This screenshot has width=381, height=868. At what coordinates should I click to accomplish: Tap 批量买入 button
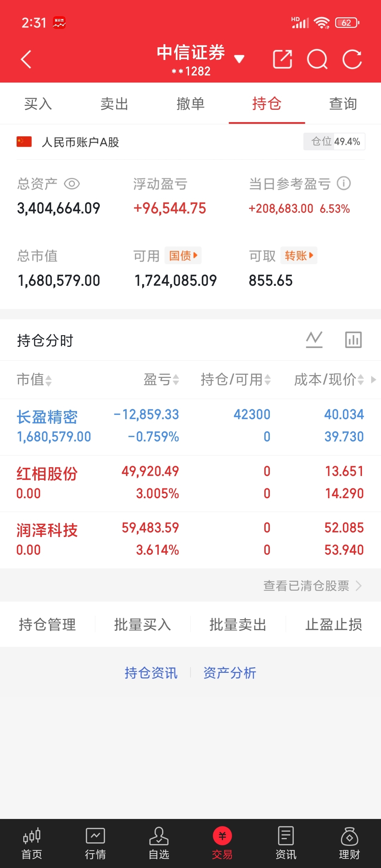click(143, 625)
